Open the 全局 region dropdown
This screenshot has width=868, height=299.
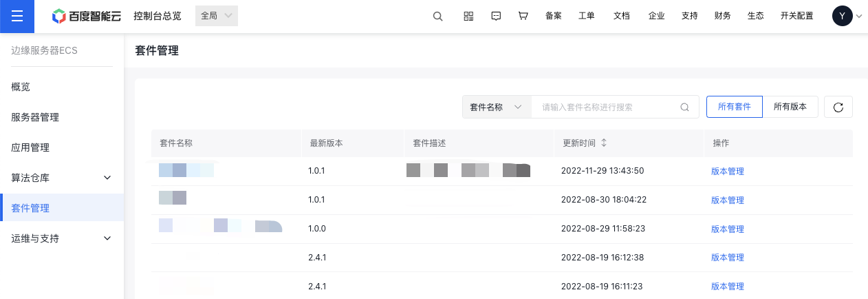coord(217,16)
